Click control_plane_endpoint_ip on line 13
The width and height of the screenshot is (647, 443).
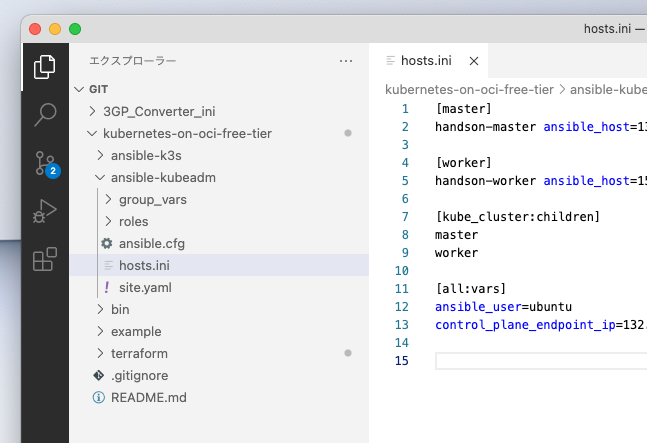pyautogui.click(x=525, y=325)
